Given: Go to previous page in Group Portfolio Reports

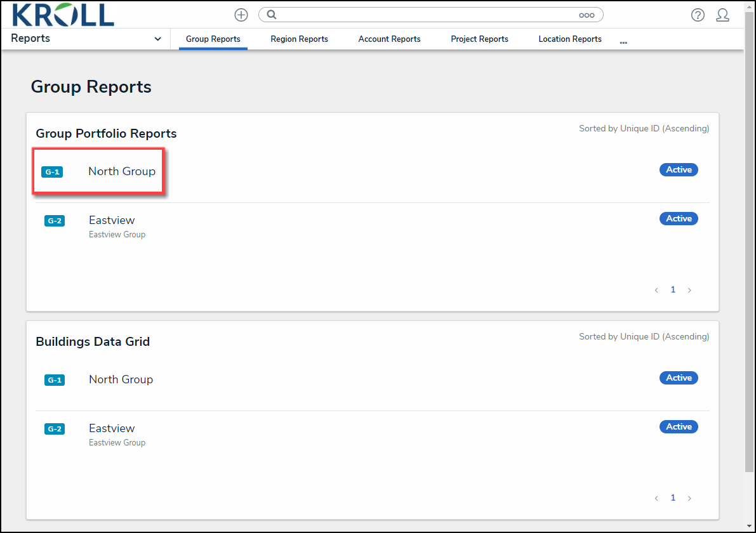Looking at the screenshot, I should [656, 290].
